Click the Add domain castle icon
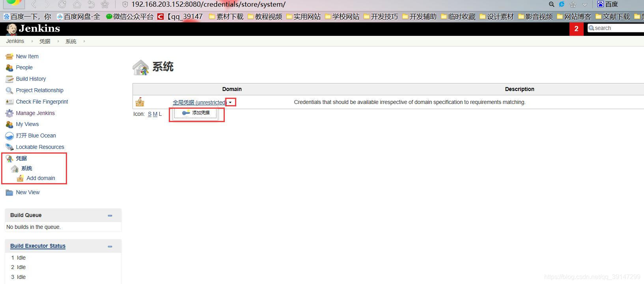Viewport: 644px width, 284px height. [x=20, y=178]
